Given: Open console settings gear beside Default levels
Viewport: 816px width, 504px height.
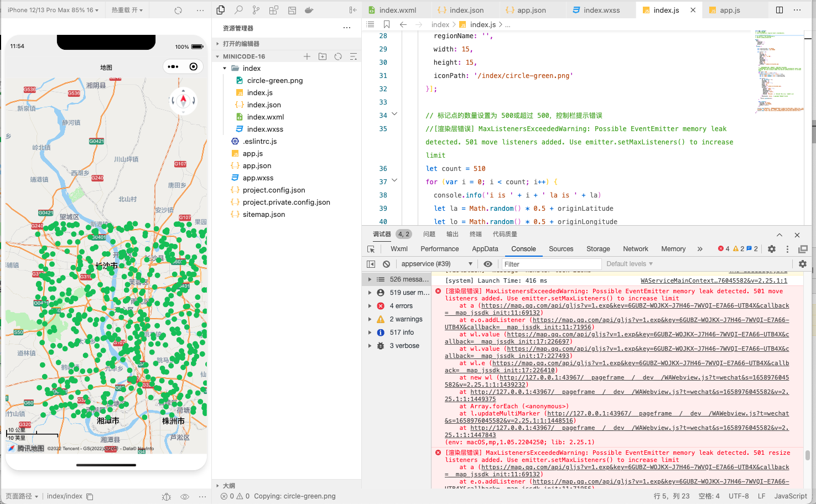Looking at the screenshot, I should [x=803, y=264].
